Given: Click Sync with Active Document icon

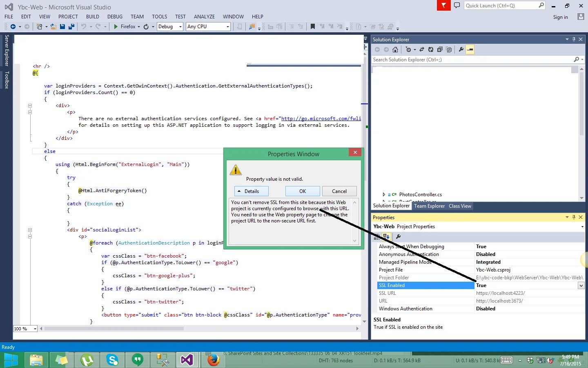Looking at the screenshot, I should point(422,49).
